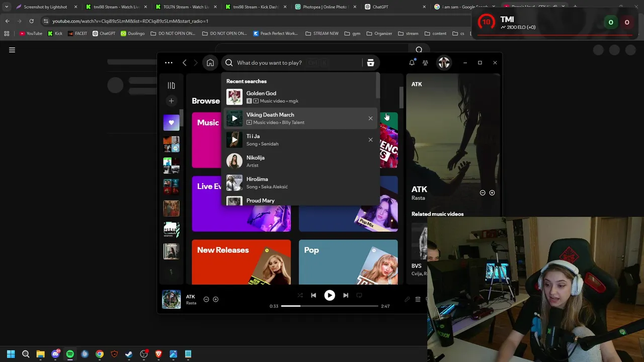Seek within the song progress bar
644x362 pixels.
(330, 306)
